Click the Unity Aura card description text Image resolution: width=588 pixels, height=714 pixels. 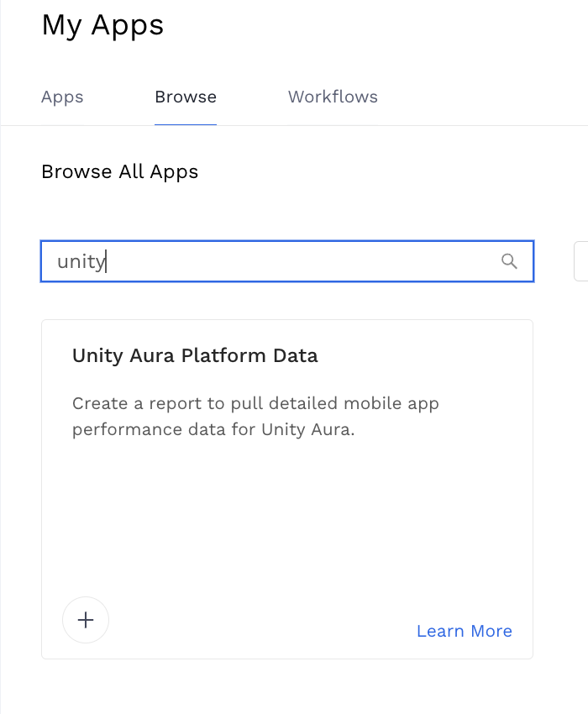coord(255,417)
